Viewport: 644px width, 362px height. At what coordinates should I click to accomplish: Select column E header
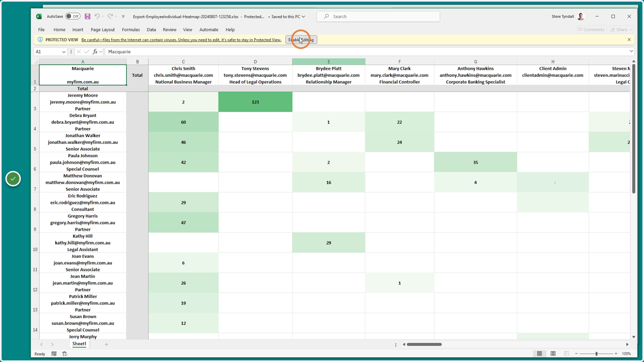click(x=328, y=62)
